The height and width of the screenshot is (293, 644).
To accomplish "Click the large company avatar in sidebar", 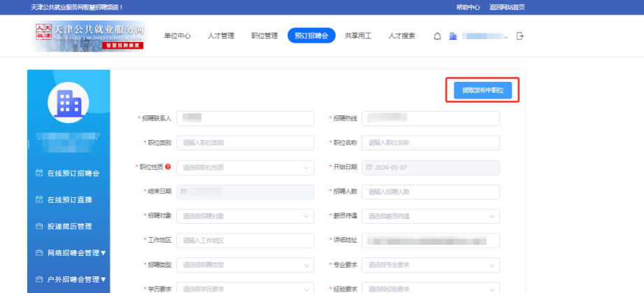I will pyautogui.click(x=69, y=102).
